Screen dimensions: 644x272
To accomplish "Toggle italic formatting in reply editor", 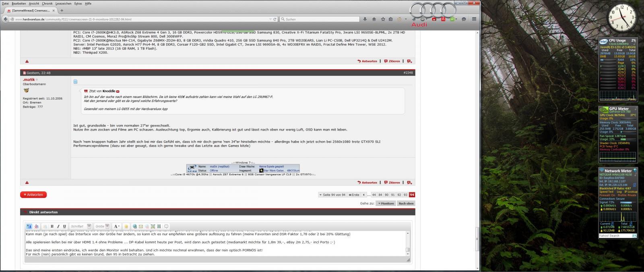I will 58,226.
